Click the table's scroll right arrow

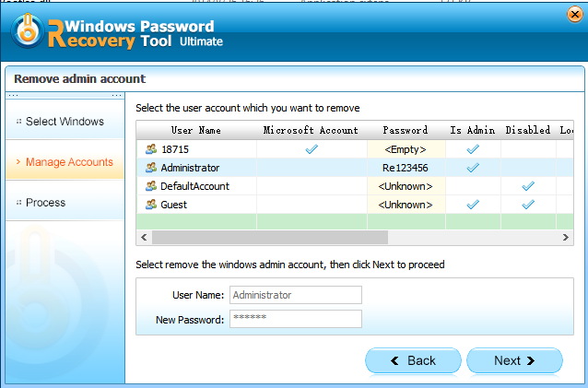pos(566,237)
